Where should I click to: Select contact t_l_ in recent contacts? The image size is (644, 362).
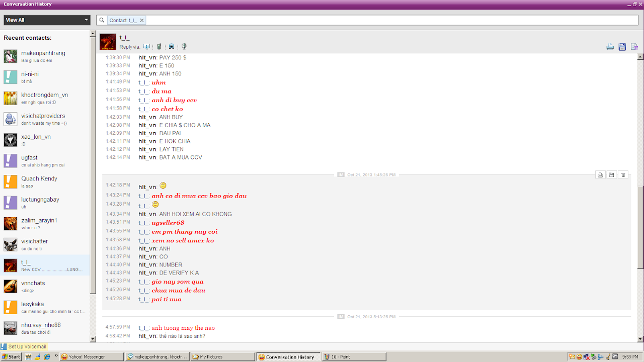[x=45, y=265]
